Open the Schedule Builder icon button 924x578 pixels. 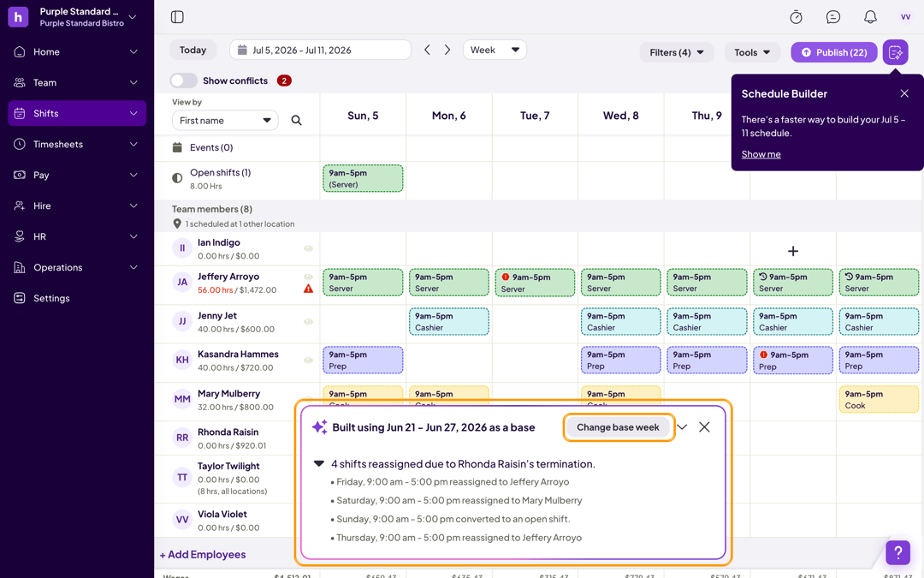(x=895, y=52)
